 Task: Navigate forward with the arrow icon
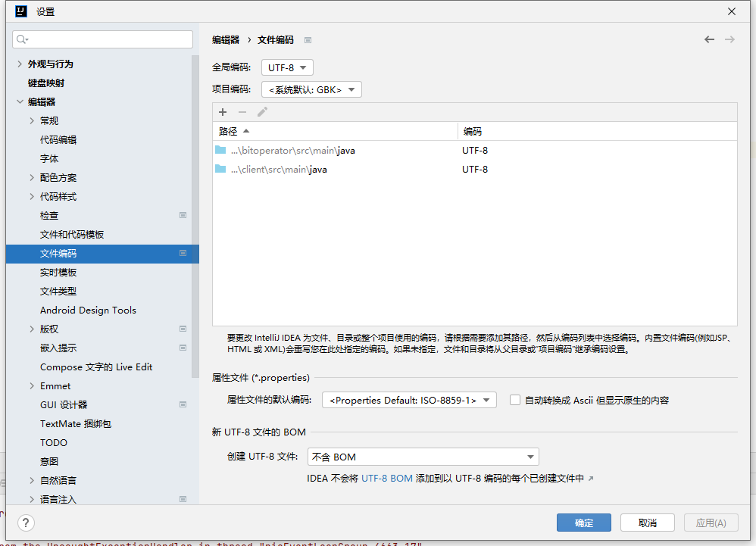[730, 39]
